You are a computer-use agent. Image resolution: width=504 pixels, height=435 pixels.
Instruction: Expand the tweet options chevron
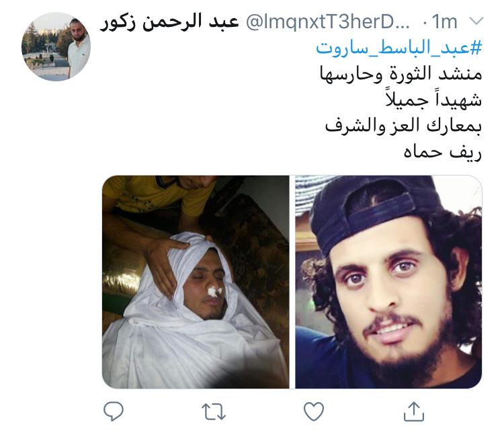[476, 22]
